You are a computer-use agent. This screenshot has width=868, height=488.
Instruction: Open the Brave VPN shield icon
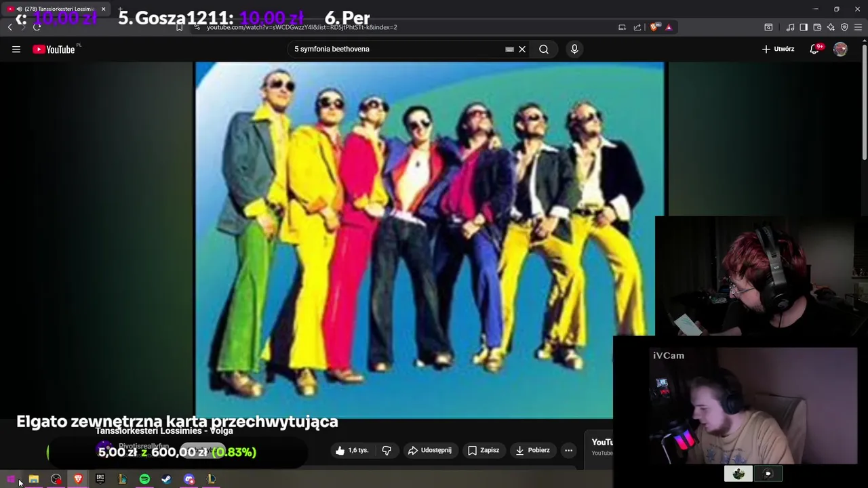[x=844, y=27]
